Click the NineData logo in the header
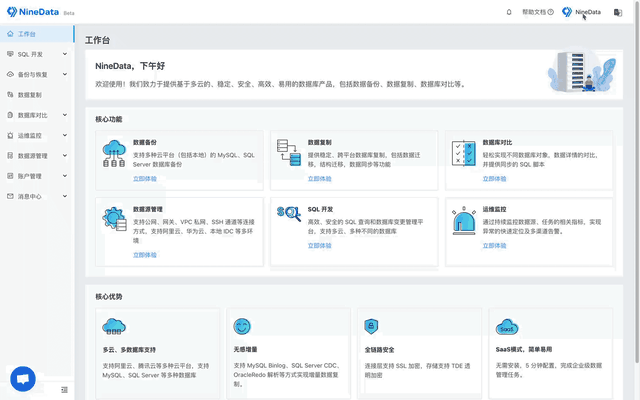 coord(33,12)
